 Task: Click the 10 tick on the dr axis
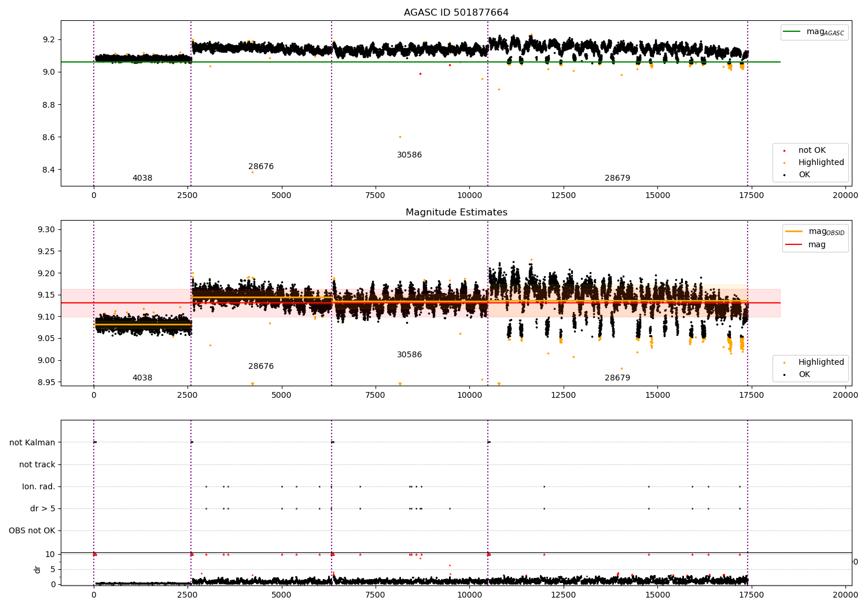coord(50,555)
